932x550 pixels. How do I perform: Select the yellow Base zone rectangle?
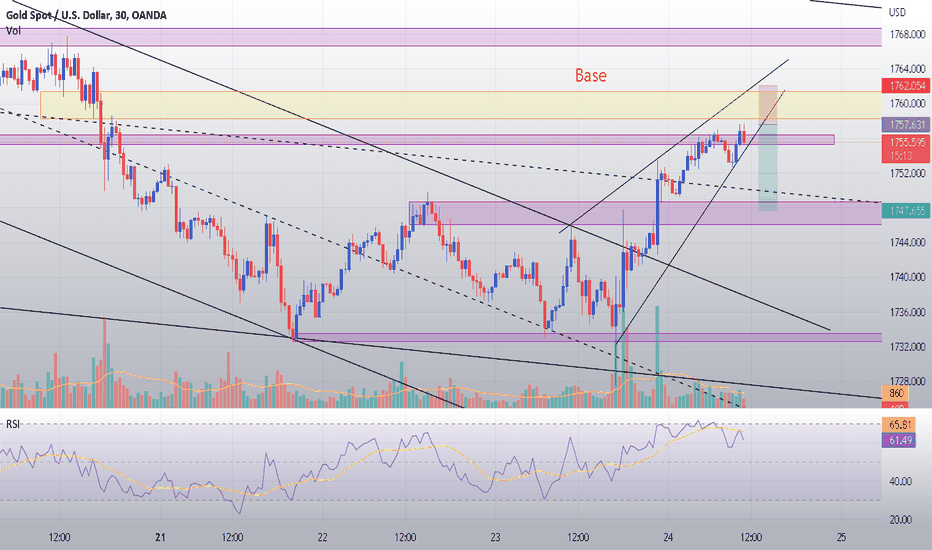coord(461,105)
